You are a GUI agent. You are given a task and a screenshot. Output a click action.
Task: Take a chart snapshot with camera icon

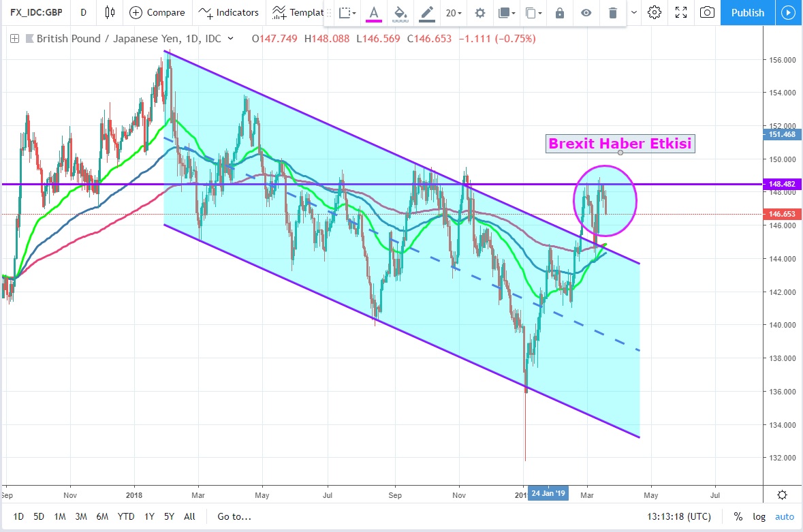[707, 12]
